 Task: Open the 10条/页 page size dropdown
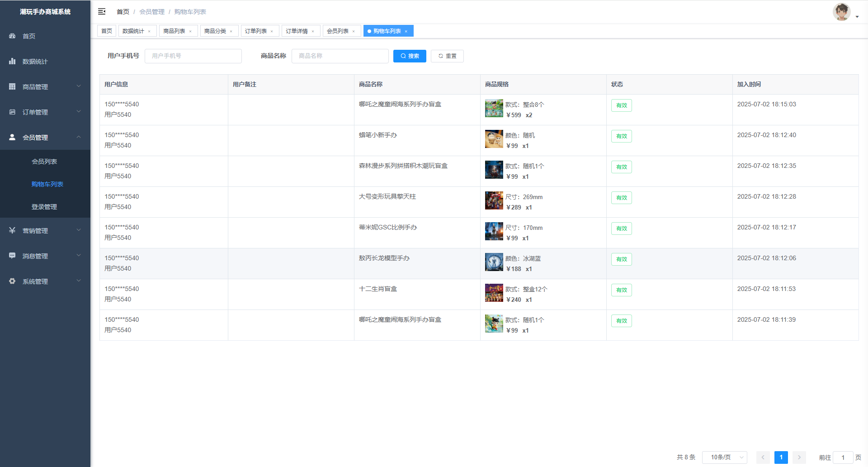tap(724, 457)
